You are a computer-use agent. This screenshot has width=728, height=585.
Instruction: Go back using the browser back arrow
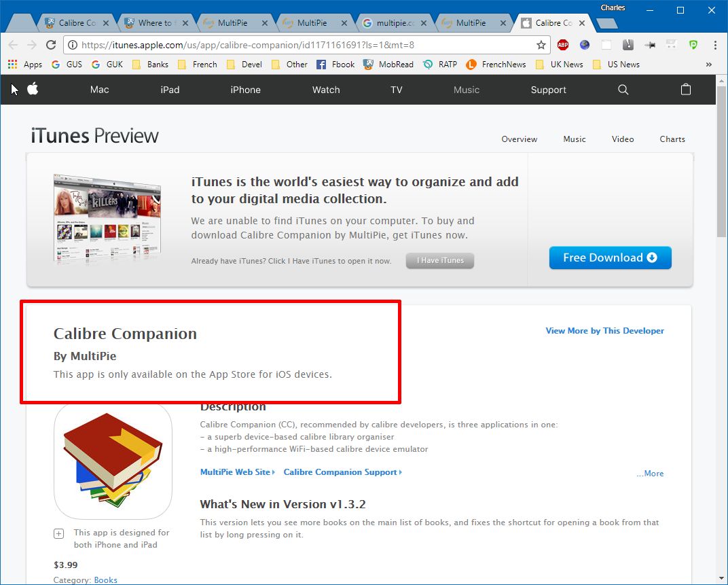coord(13,45)
